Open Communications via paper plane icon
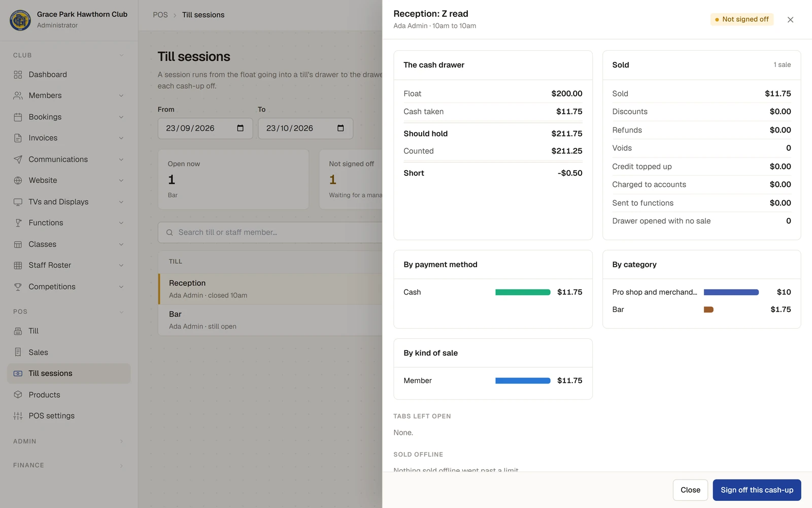 pyautogui.click(x=18, y=160)
